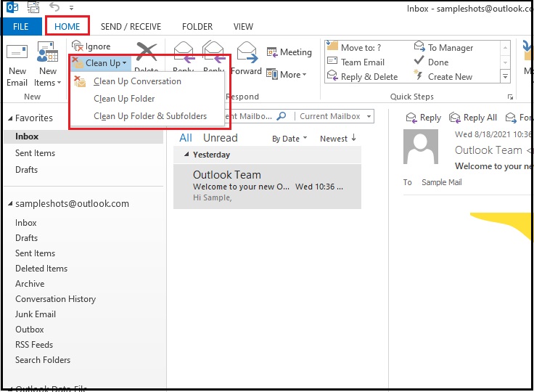Click Send/Receive All Folders quick access icon
The width and height of the screenshot is (534, 392).
point(33,7)
